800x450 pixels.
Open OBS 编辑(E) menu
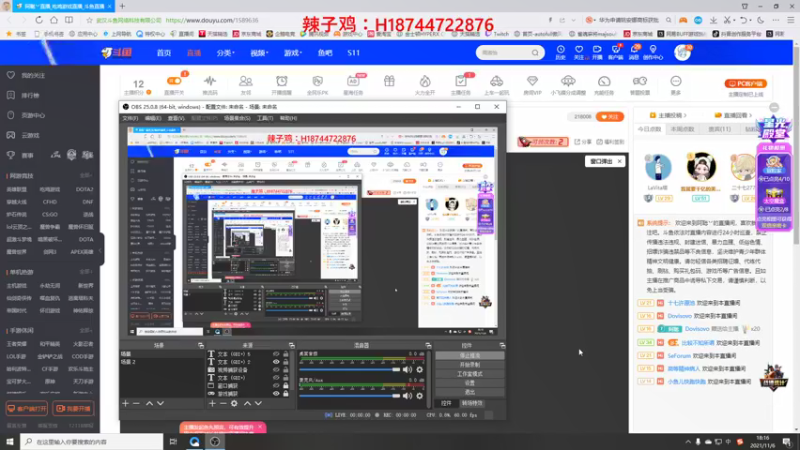coord(153,118)
